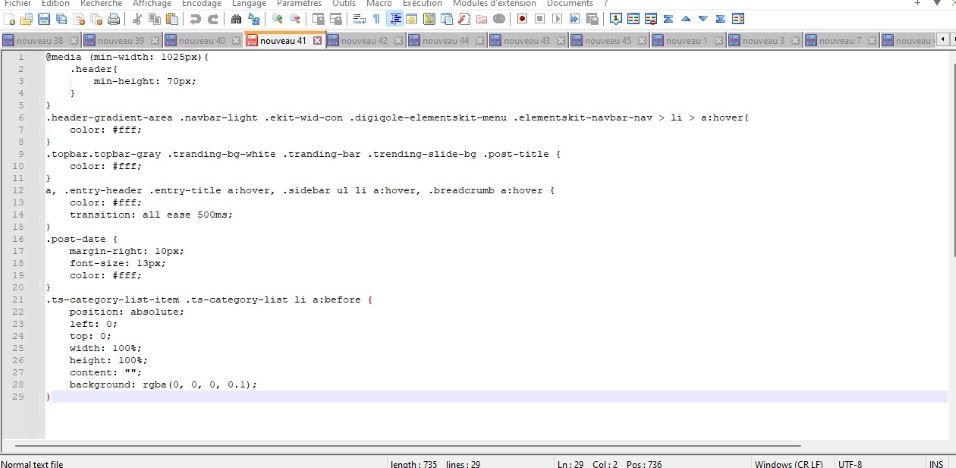This screenshot has width=956, height=468.
Task: Toggle Compare navigation bar icon
Action: [738, 19]
